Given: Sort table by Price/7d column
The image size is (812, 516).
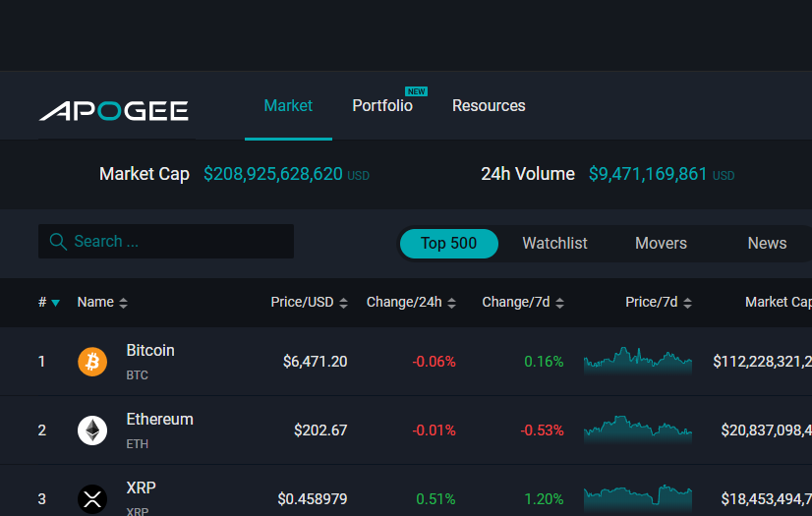Looking at the screenshot, I should (659, 303).
